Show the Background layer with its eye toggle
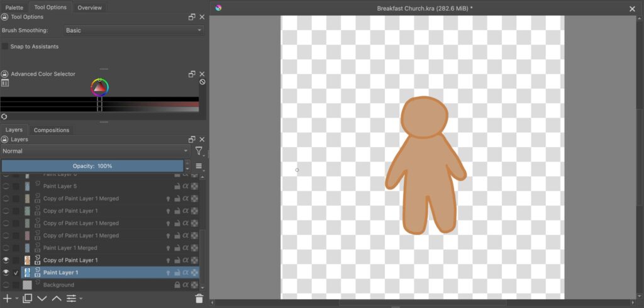The height and width of the screenshot is (308, 644). (6, 285)
